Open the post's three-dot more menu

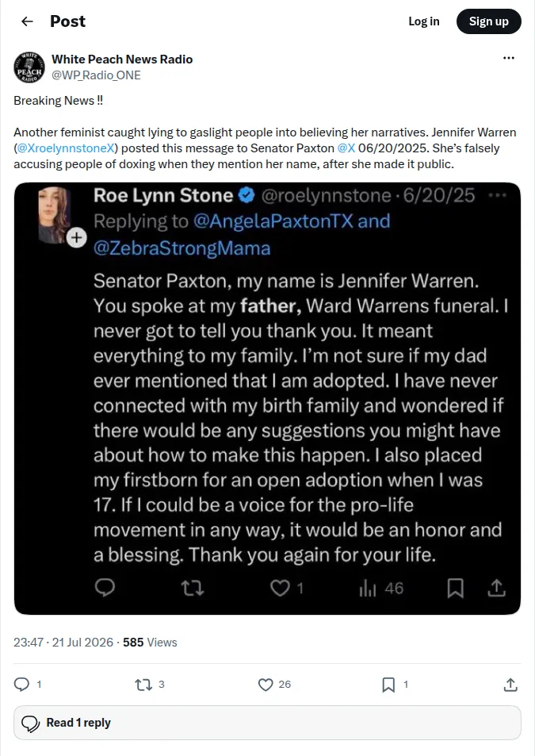(x=509, y=59)
